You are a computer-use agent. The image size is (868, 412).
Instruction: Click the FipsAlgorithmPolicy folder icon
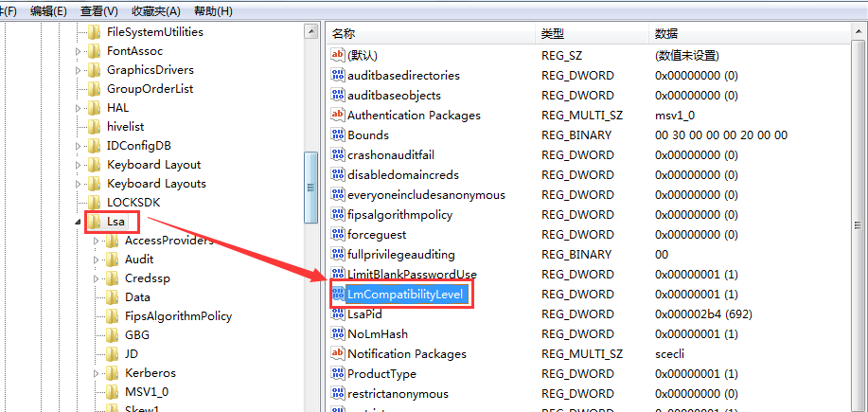pos(113,316)
